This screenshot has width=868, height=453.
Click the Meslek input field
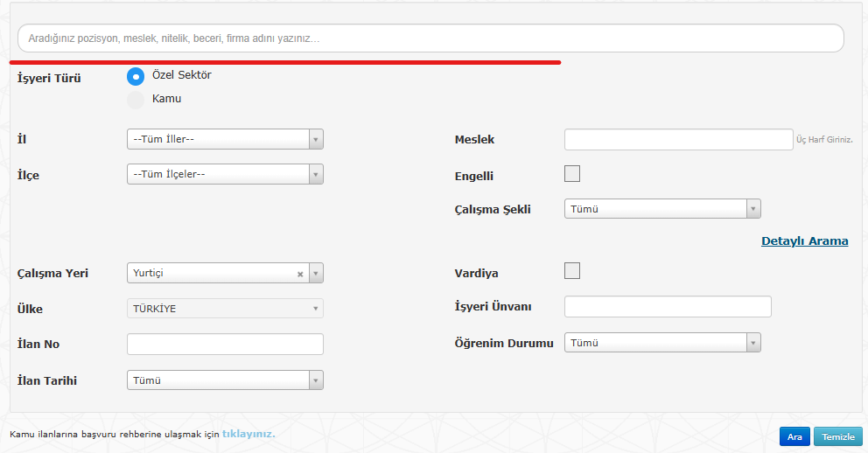tap(678, 140)
